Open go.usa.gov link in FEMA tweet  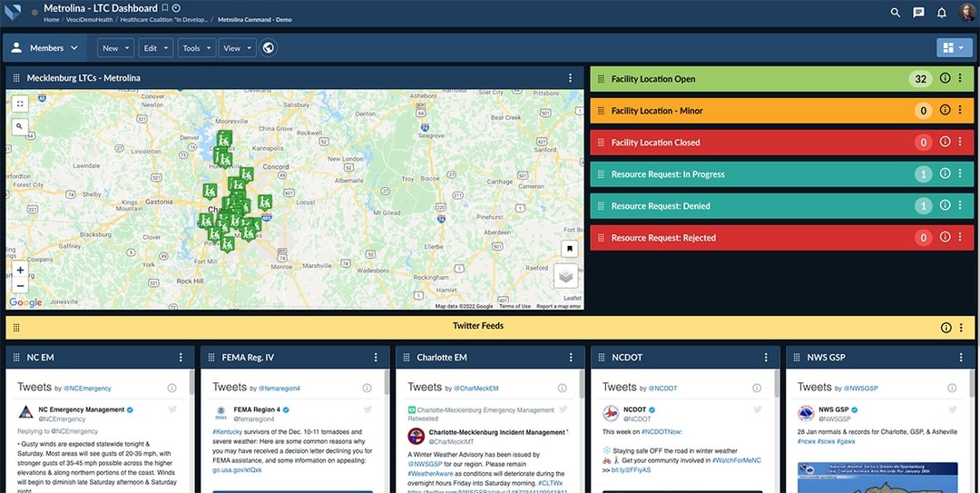click(x=237, y=470)
